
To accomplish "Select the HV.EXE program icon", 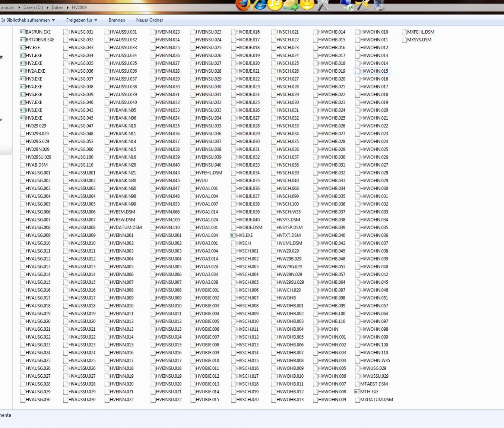I will [x=22, y=48].
